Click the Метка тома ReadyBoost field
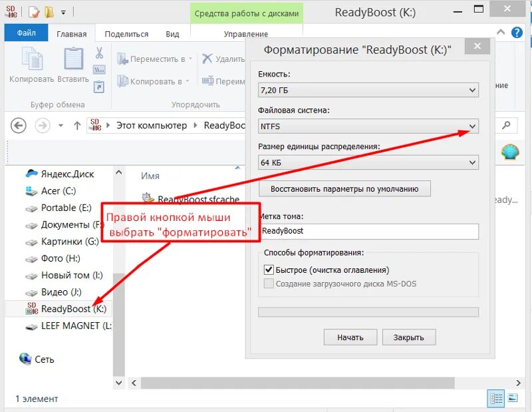 (368, 232)
